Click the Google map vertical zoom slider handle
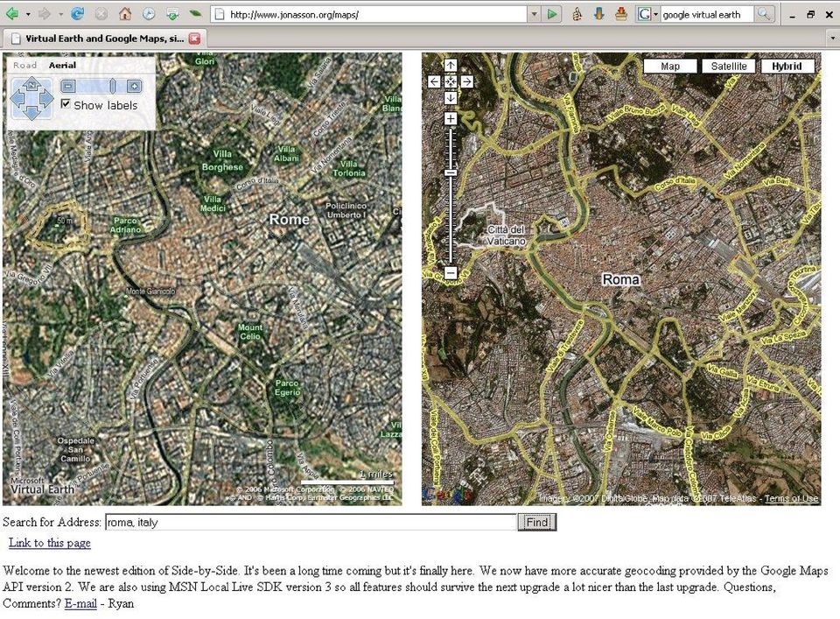This screenshot has width=840, height=619. coord(451,173)
